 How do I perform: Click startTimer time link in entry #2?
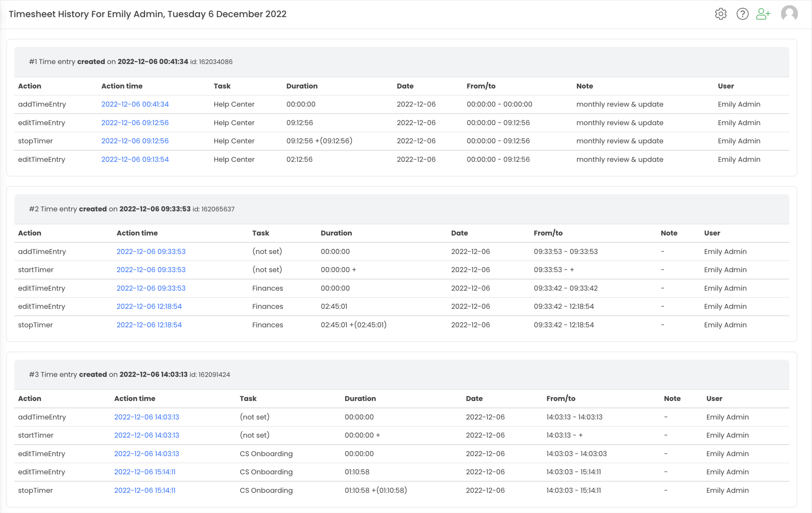coord(151,270)
